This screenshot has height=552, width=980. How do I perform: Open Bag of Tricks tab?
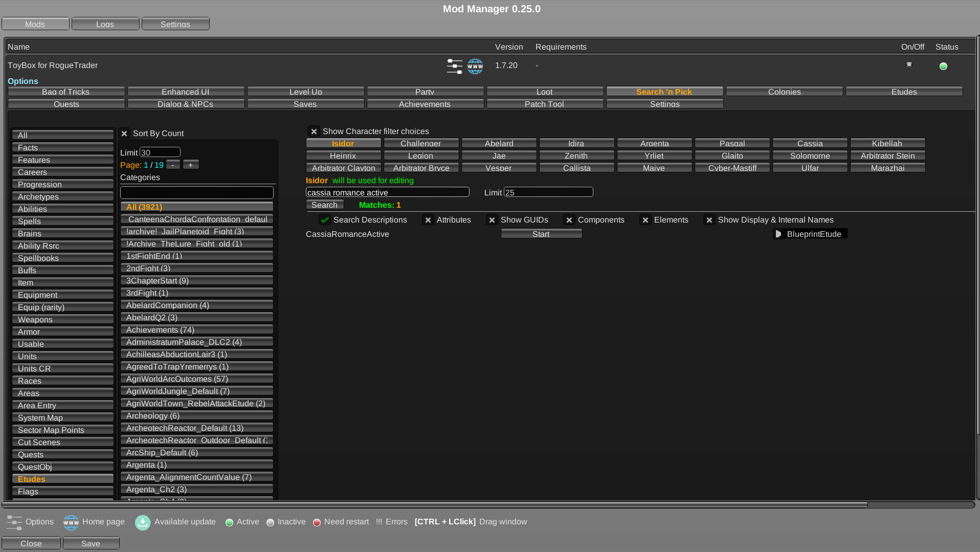click(x=66, y=92)
